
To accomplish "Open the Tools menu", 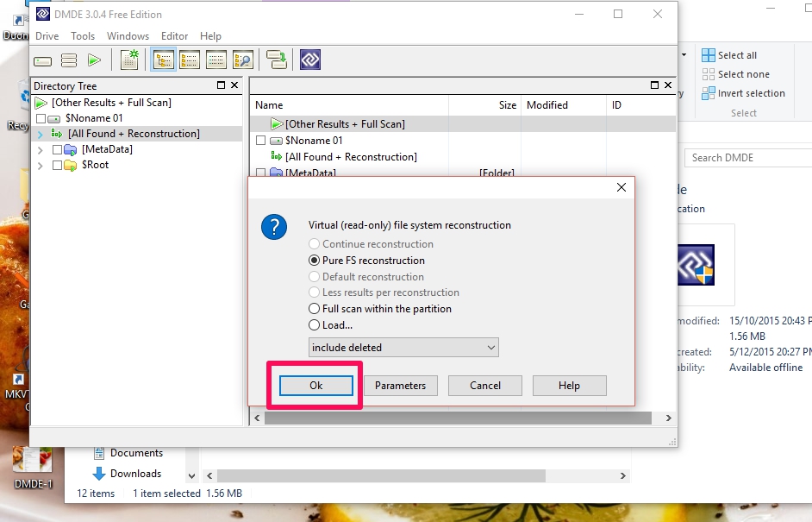I will coord(83,35).
